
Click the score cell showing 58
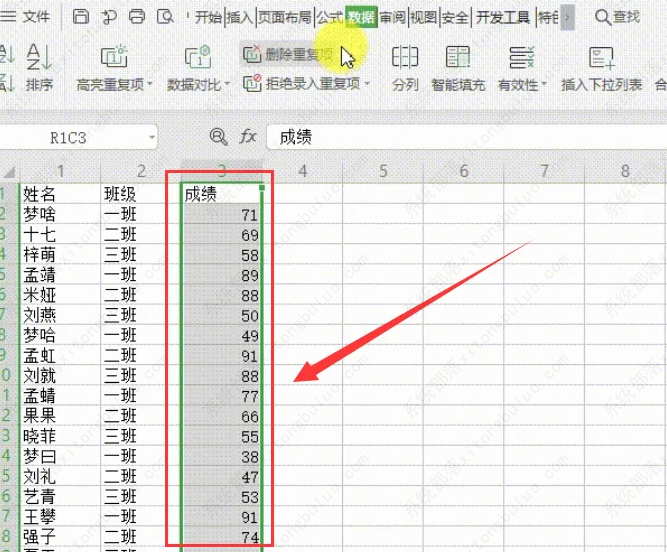click(x=222, y=255)
